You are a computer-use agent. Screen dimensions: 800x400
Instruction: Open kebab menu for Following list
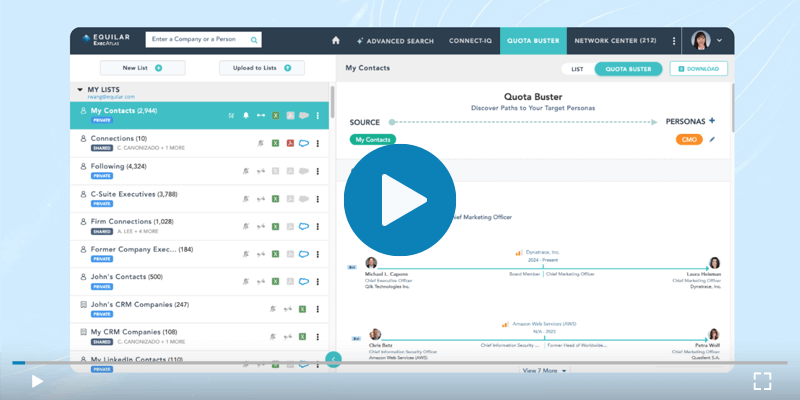(318, 171)
